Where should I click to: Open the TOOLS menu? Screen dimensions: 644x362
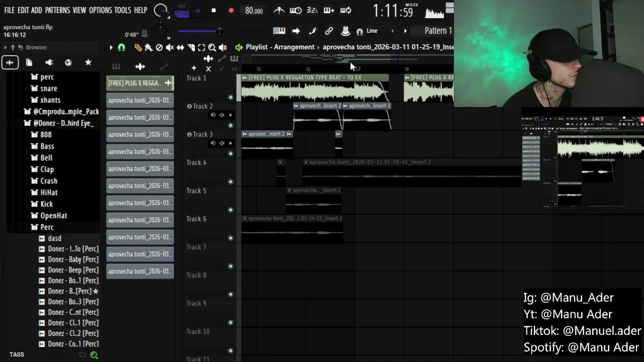coord(123,10)
